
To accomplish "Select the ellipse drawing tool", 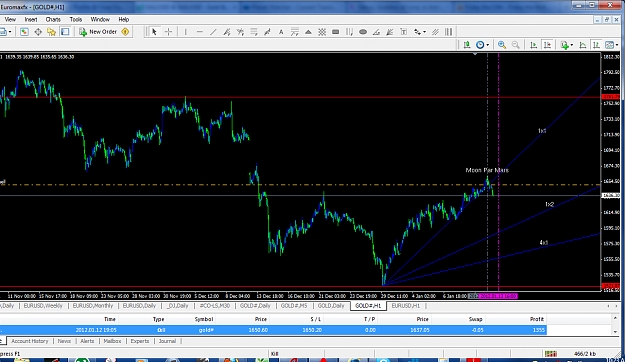I will 363,32.
